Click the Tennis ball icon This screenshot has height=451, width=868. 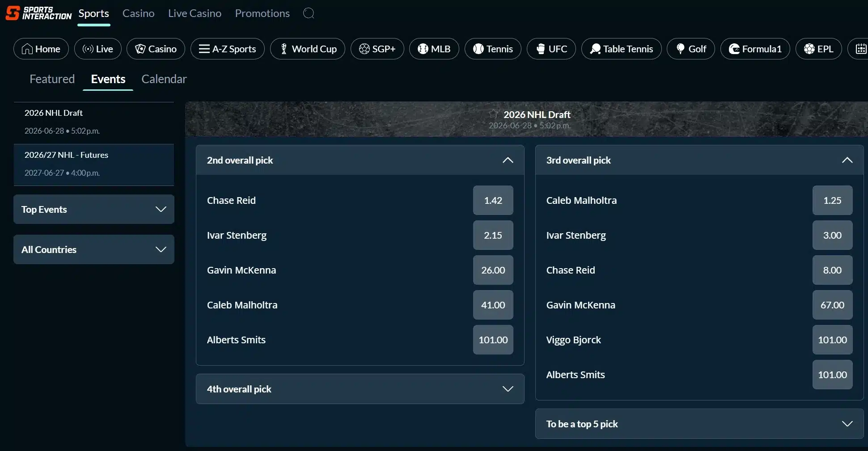coord(478,49)
